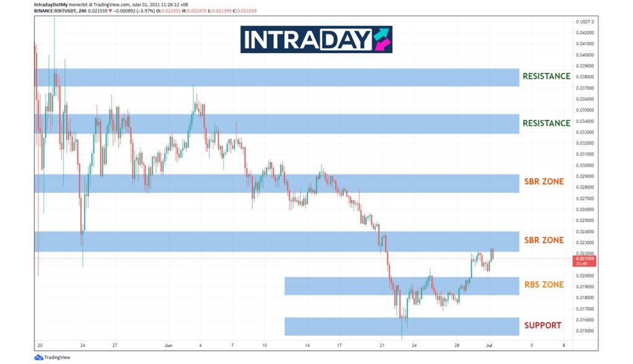633x364 pixels.
Task: Click the 0.030000 price axis level
Action: point(585,166)
